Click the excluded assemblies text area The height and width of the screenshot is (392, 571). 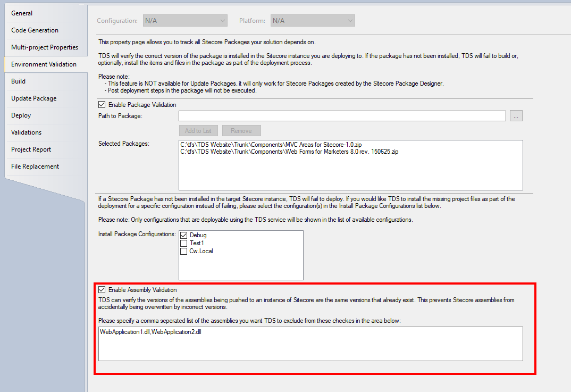310,344
